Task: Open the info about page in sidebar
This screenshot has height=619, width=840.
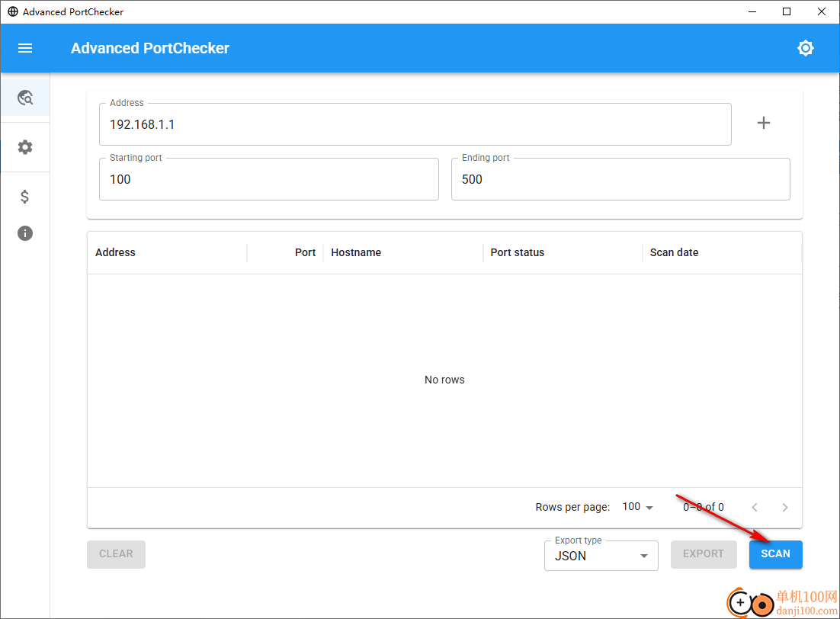Action: [x=25, y=233]
